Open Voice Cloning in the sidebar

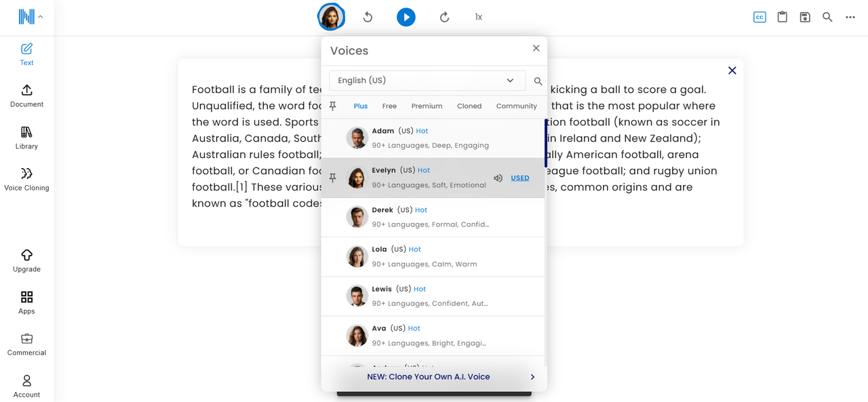click(x=26, y=180)
